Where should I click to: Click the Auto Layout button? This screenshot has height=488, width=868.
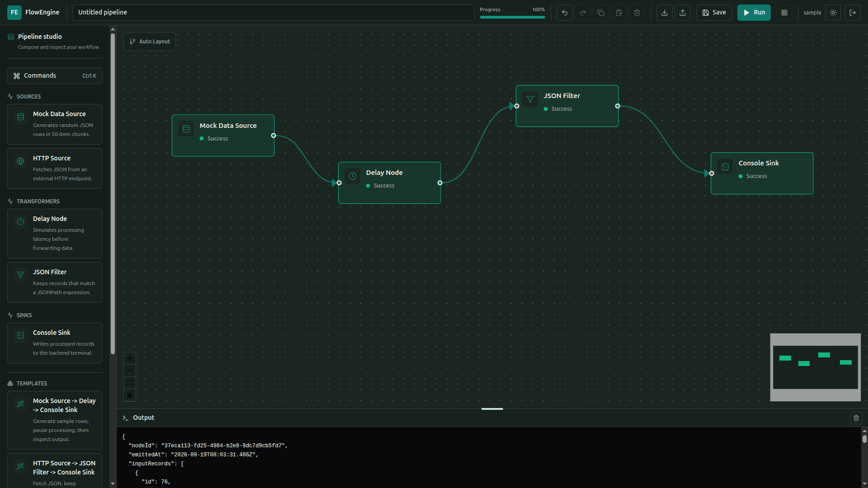(x=150, y=42)
